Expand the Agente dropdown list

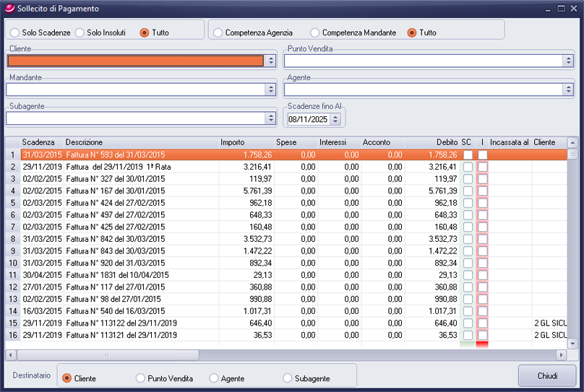pos(567,90)
